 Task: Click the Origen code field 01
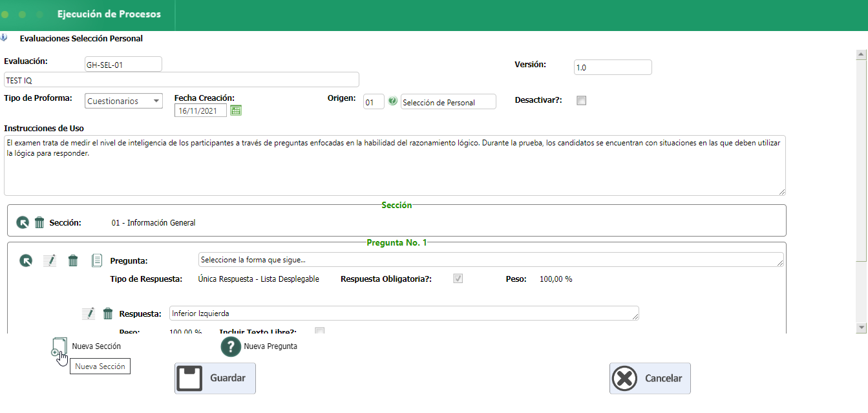tap(374, 101)
